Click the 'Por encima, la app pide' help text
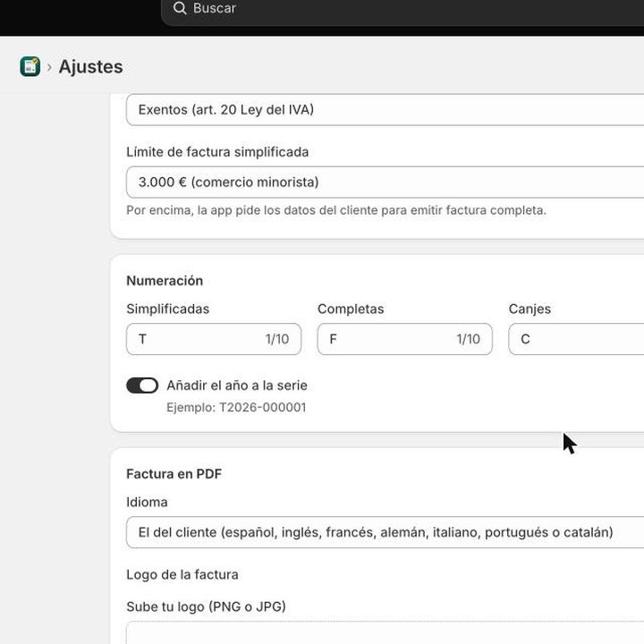The image size is (644, 644). click(336, 210)
